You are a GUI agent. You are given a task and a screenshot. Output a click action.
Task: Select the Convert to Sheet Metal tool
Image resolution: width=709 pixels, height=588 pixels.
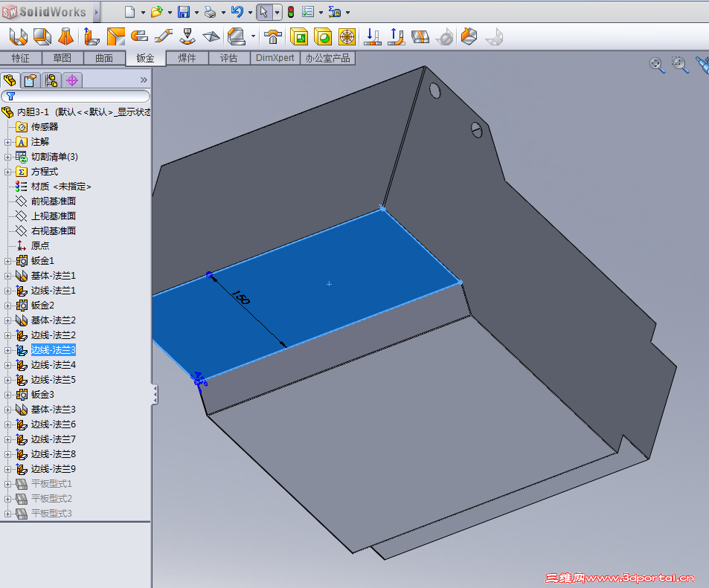pyautogui.click(x=42, y=36)
